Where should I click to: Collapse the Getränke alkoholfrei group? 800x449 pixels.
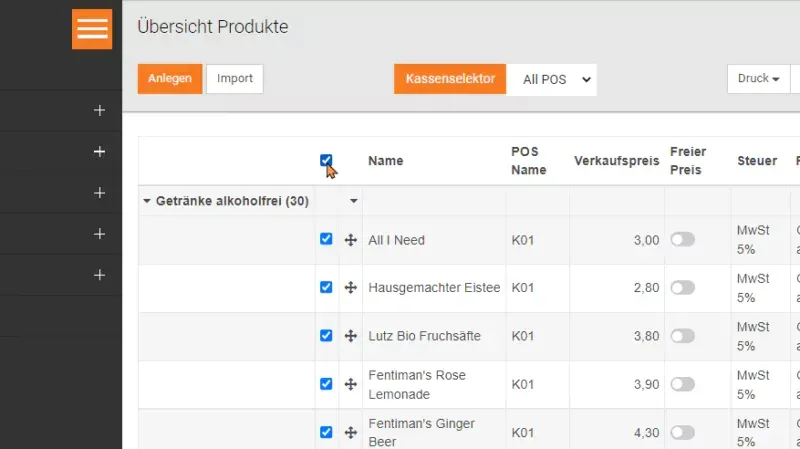point(147,201)
